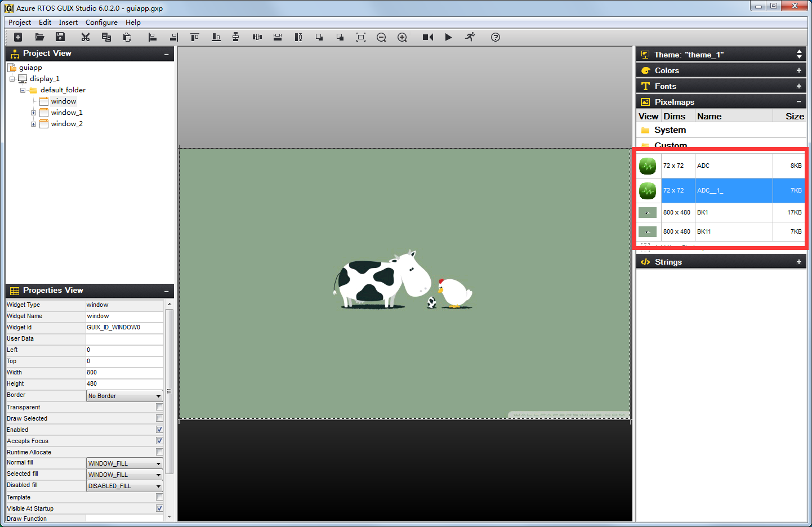The image size is (812, 527).
Task: Expand the window_1 tree node
Action: coord(33,113)
